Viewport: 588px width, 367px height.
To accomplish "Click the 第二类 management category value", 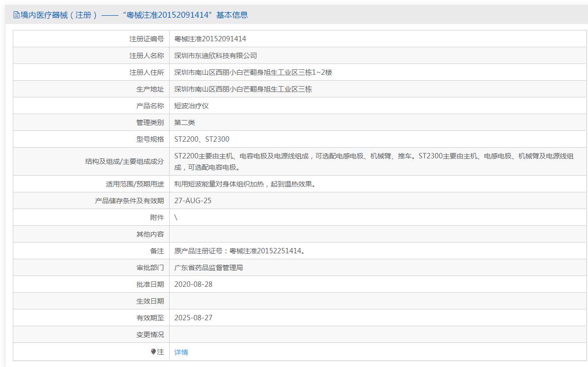I will pos(185,122).
